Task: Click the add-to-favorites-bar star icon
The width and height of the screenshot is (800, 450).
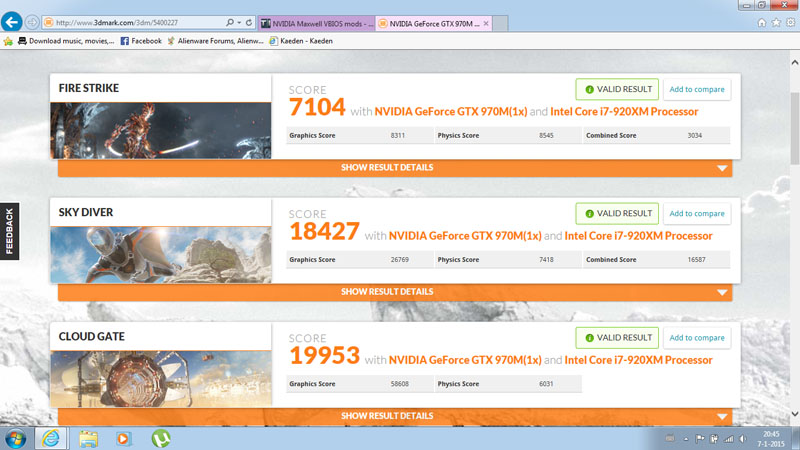Action: point(8,41)
